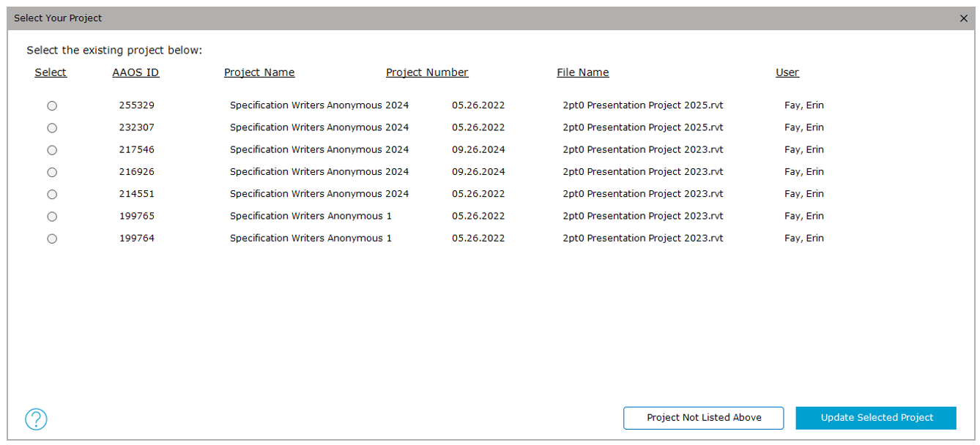
Task: Click file name 2025.rvt in row 232307
Action: point(643,127)
